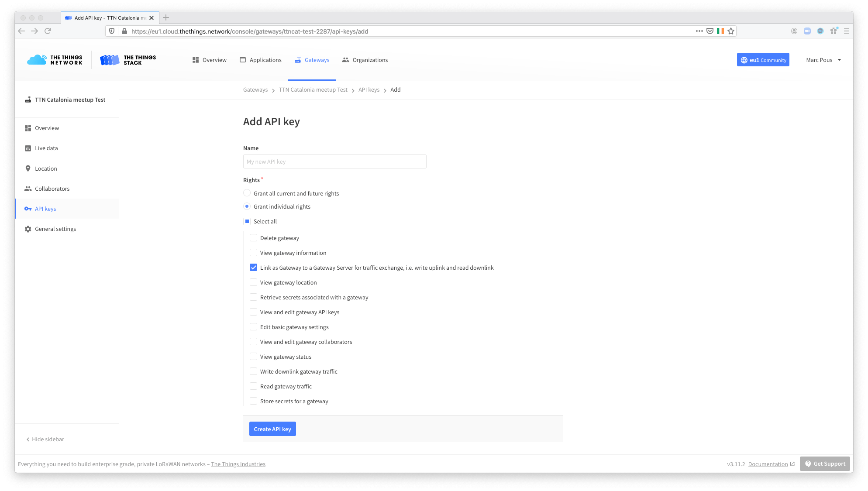This screenshot has width=868, height=491.
Task: Go to top Overview tab
Action: pos(209,60)
